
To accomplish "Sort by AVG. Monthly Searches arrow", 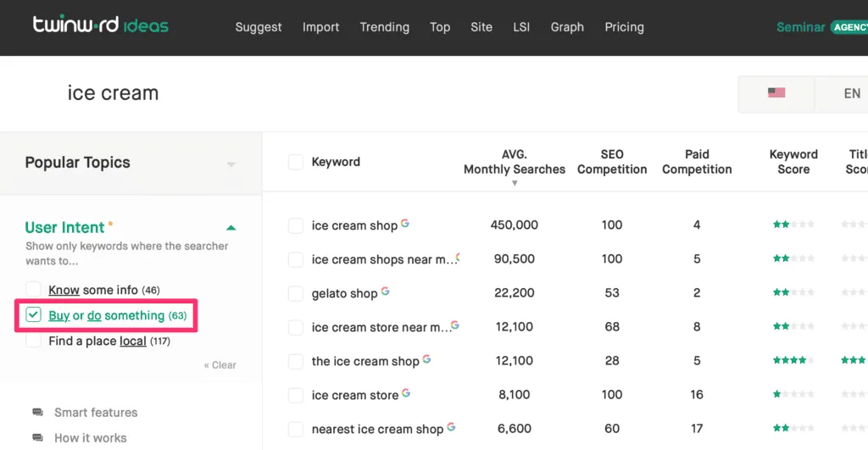I will (515, 183).
